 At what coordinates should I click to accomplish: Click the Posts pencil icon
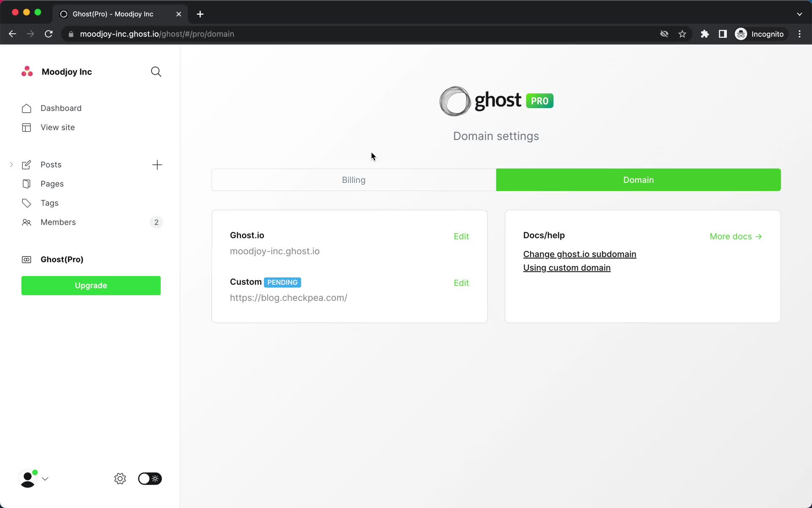coord(26,165)
